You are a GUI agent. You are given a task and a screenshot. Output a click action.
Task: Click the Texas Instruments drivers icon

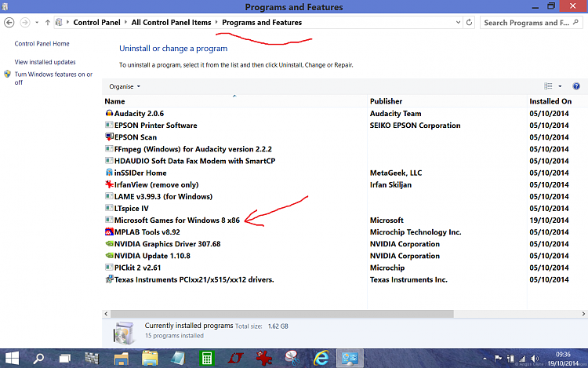109,279
